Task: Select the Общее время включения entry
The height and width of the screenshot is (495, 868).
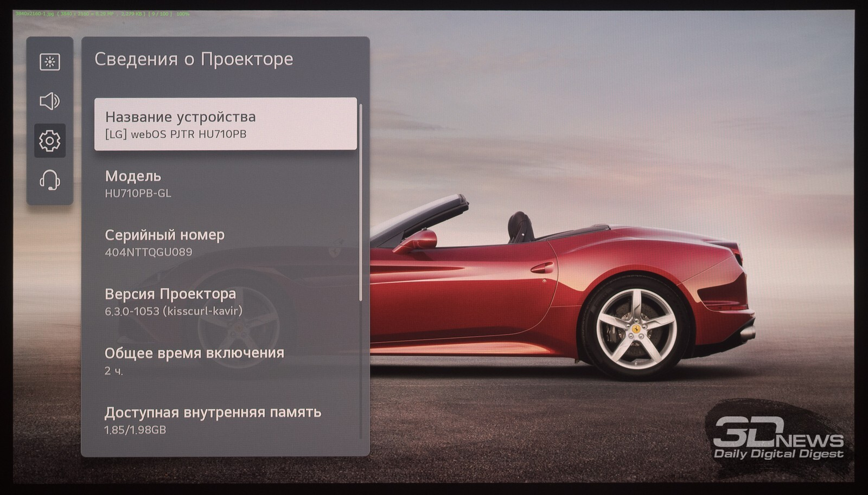Action: point(225,361)
